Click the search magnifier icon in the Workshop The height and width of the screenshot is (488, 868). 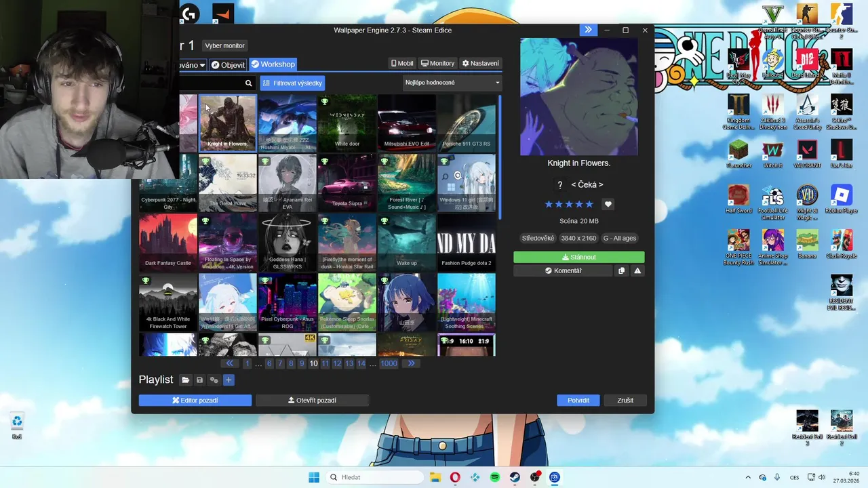point(249,83)
